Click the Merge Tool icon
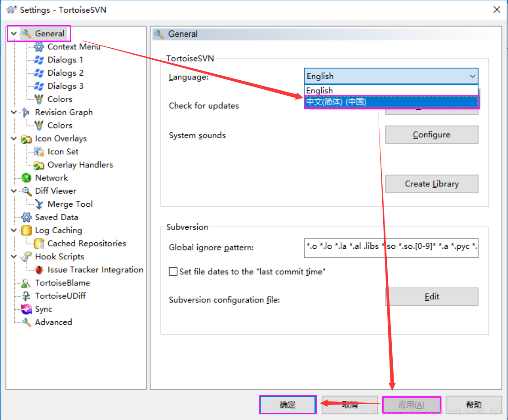The image size is (508, 420). [39, 205]
